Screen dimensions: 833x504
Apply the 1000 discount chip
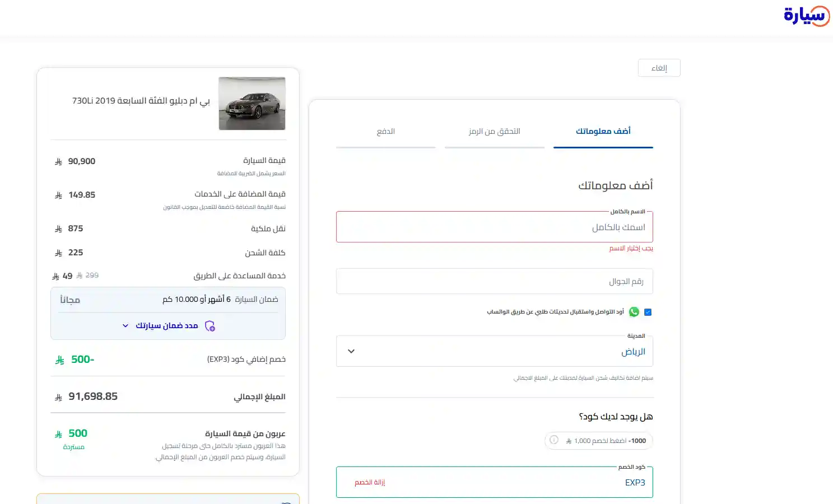click(x=598, y=441)
